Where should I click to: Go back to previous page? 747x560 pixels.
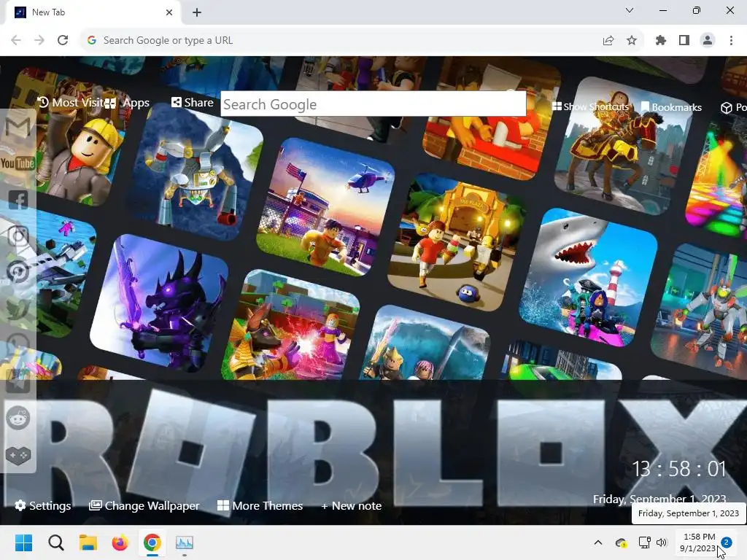tap(16, 41)
